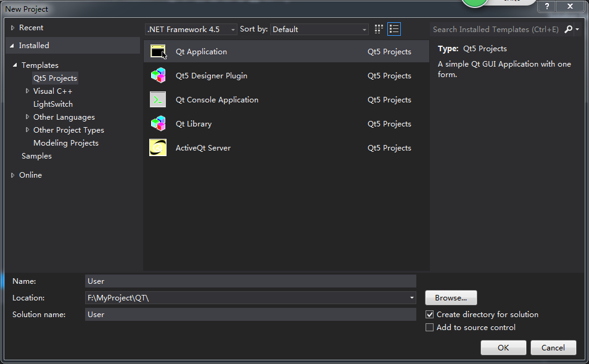Viewport: 589px width, 364px height.
Task: Click the search magnifier icon
Action: 568,29
